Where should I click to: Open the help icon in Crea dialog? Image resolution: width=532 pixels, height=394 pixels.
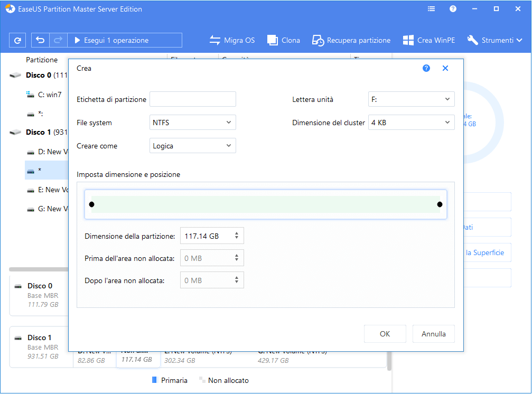pos(426,69)
